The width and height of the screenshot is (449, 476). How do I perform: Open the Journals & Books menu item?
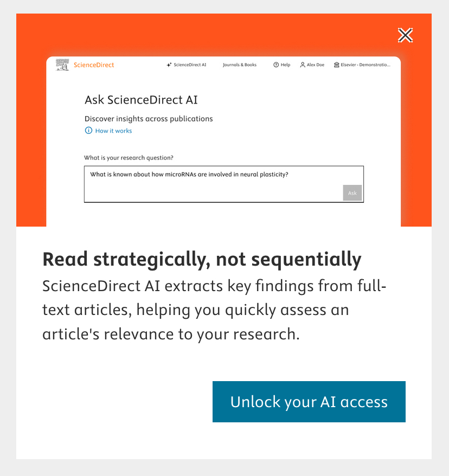pyautogui.click(x=239, y=65)
